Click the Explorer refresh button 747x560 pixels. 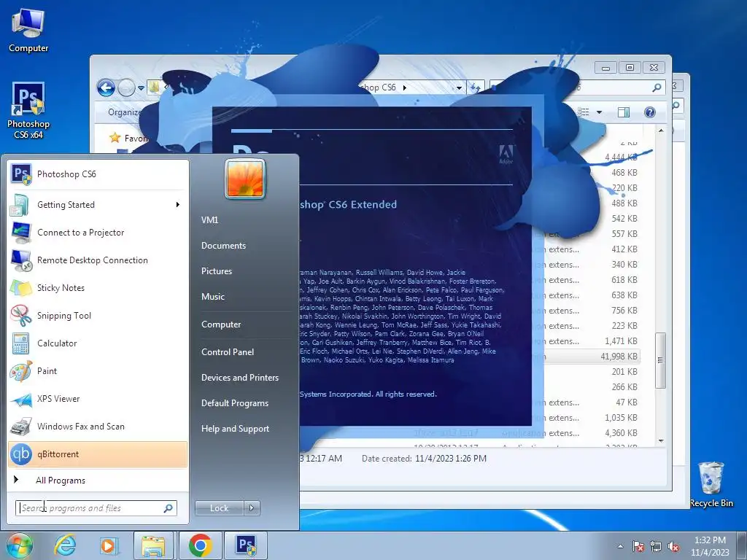click(476, 87)
